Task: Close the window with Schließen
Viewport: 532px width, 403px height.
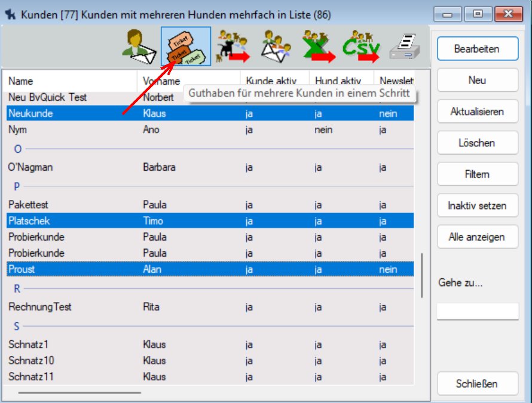Action: tap(477, 383)
